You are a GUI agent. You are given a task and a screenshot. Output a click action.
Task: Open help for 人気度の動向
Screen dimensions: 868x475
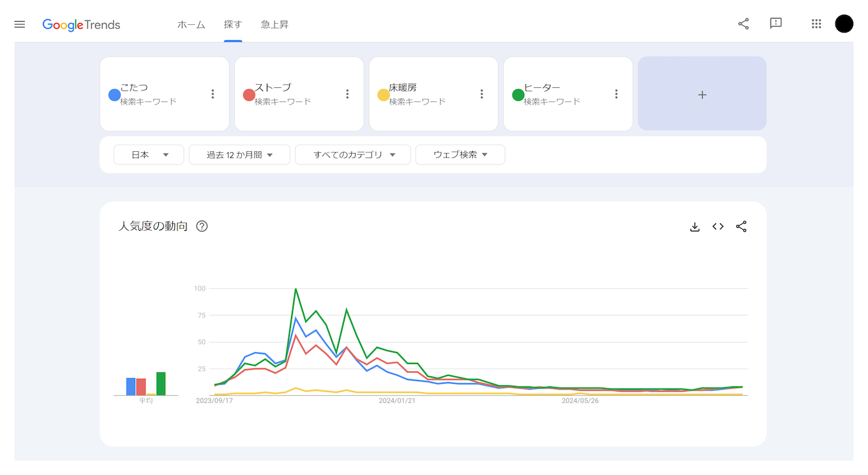click(x=202, y=226)
